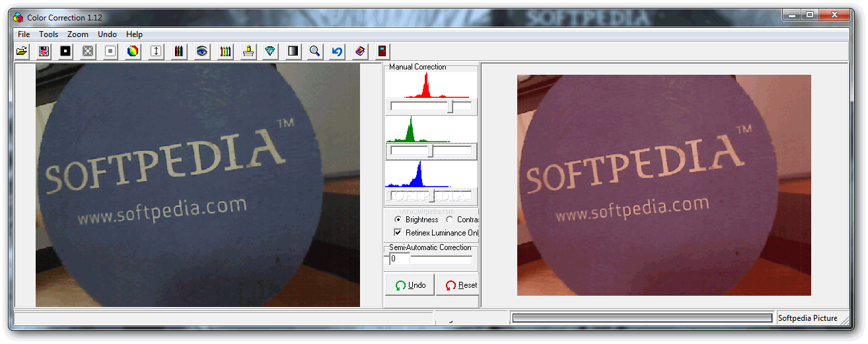Click the blue channel slider

click(431, 196)
